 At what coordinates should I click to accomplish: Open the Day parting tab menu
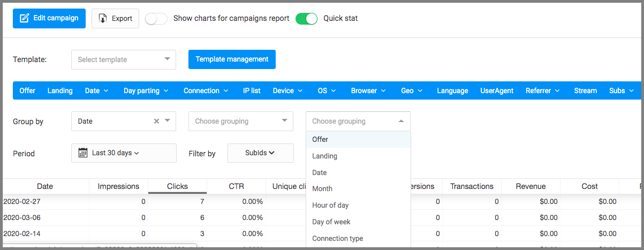click(x=146, y=91)
